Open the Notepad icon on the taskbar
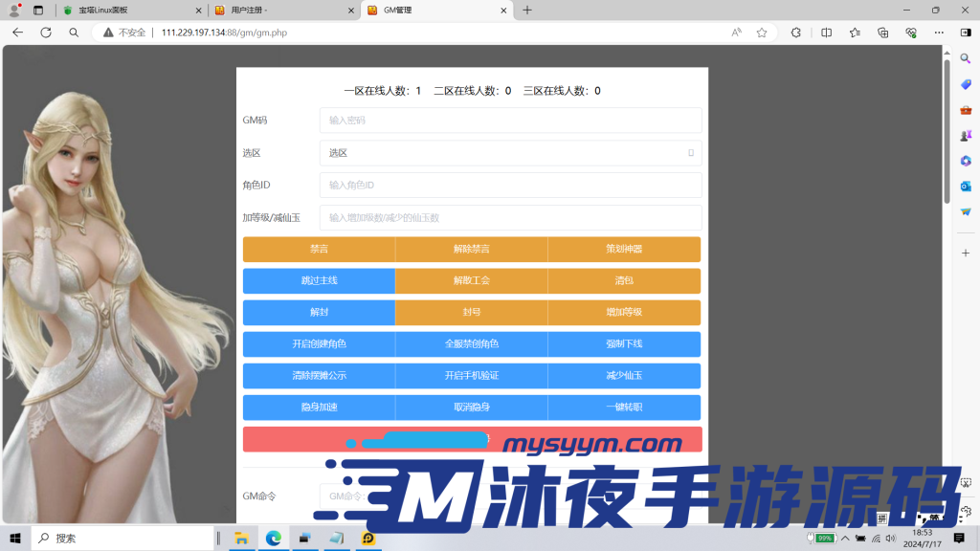Viewport: 980px width, 551px height. click(336, 538)
